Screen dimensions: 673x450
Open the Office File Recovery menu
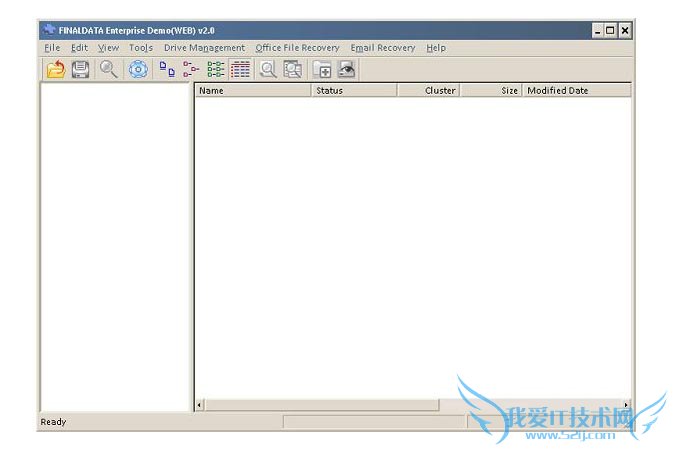coord(297,48)
